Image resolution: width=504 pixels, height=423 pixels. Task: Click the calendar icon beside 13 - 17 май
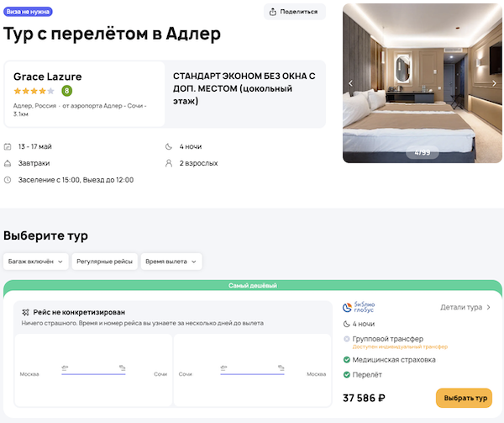(x=8, y=147)
